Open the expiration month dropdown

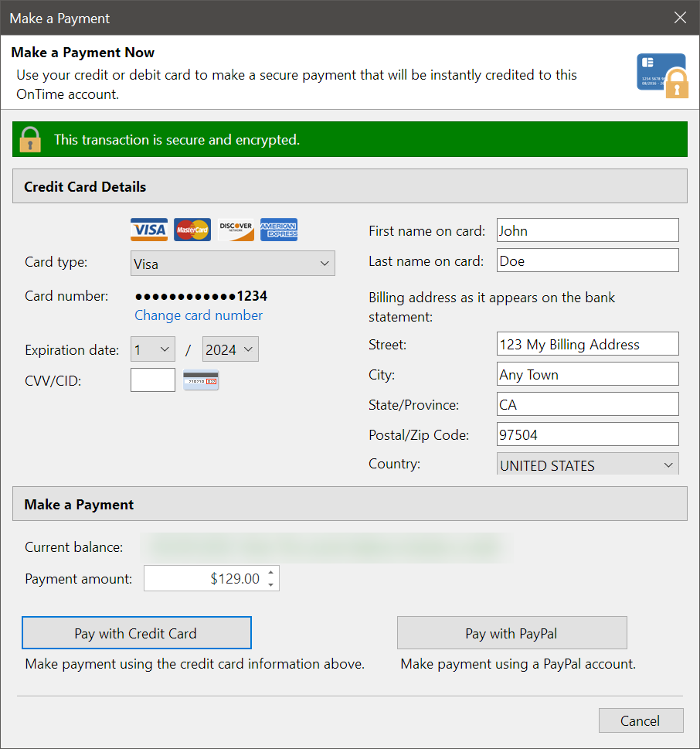(153, 349)
